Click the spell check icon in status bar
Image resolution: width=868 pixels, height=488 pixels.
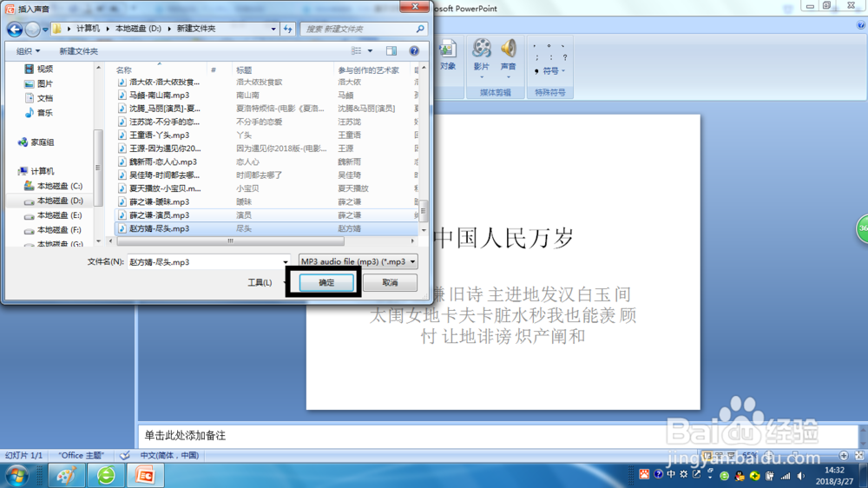tap(125, 455)
